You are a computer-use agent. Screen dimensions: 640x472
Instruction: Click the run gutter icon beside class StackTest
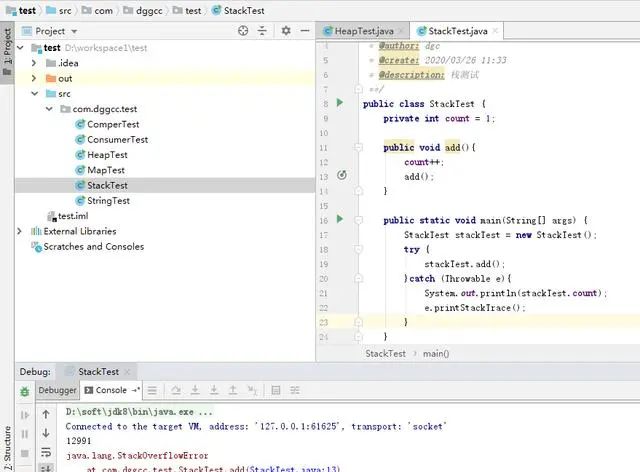click(x=340, y=103)
